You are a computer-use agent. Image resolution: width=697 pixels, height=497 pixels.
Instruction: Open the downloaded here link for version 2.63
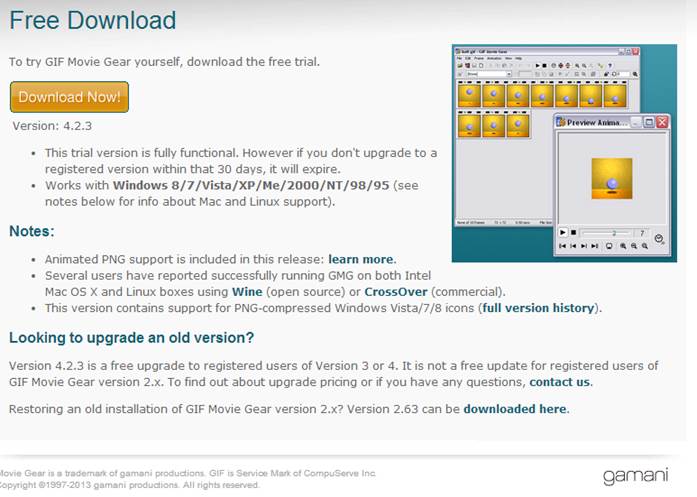click(x=515, y=409)
